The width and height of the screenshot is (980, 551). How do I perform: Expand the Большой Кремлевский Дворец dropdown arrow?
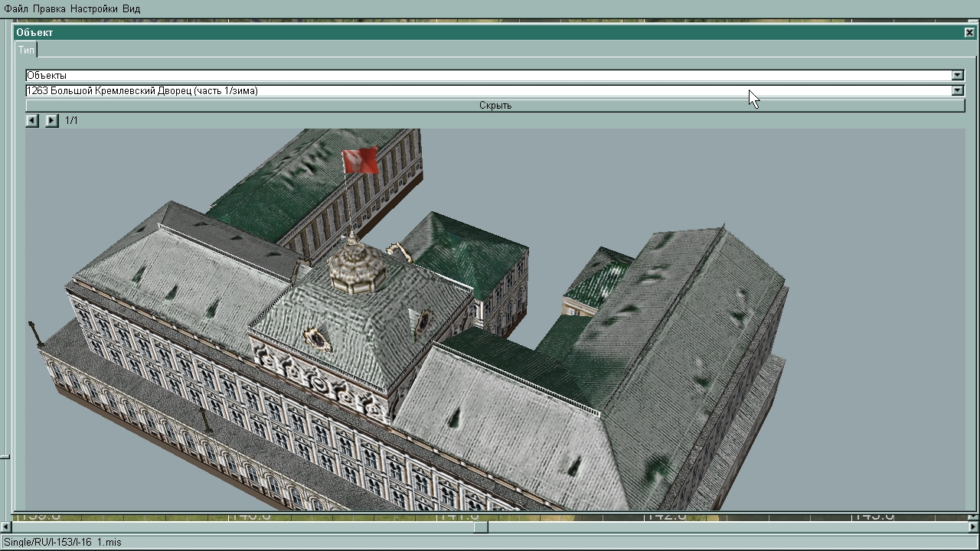coord(957,90)
